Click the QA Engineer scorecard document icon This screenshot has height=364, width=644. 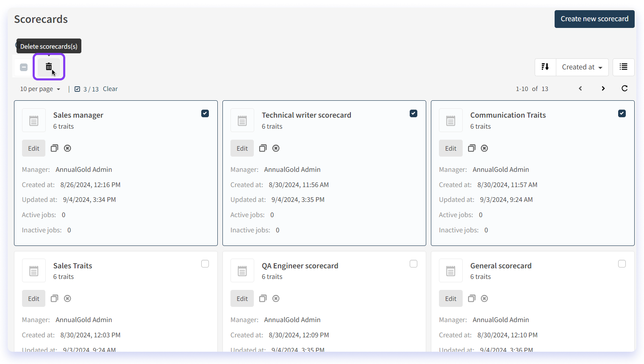point(242,271)
